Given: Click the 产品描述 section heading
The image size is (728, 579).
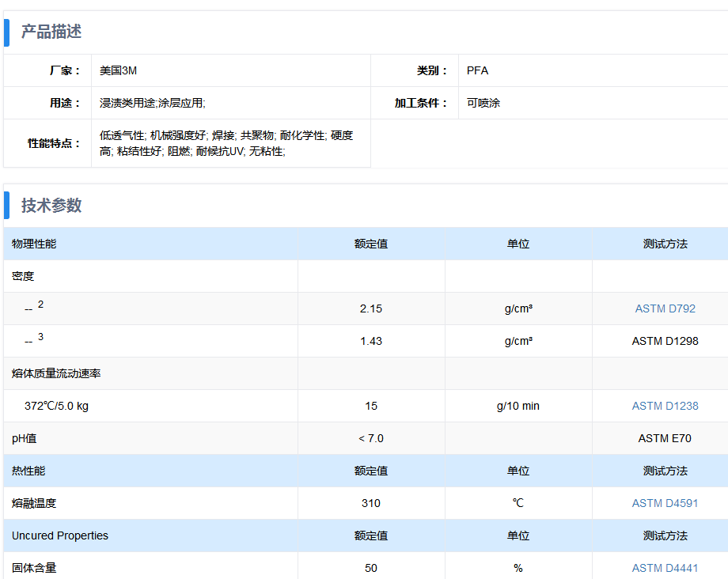Looking at the screenshot, I should [51, 32].
